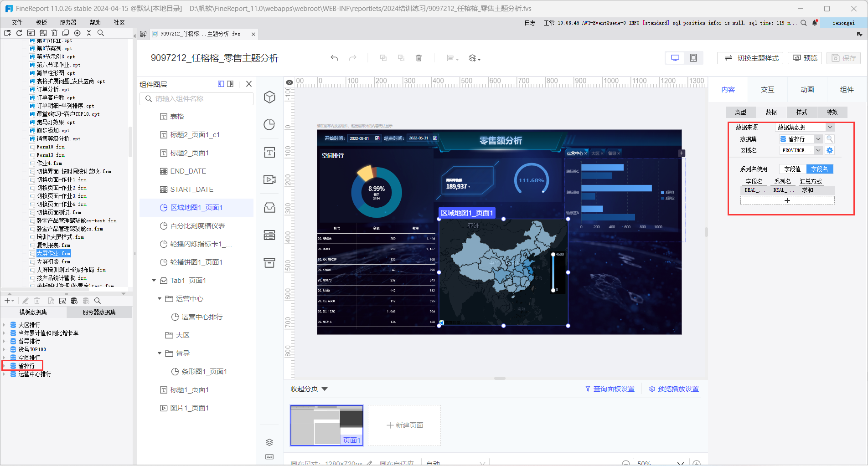Switch layer panel to second view mode

point(230,84)
